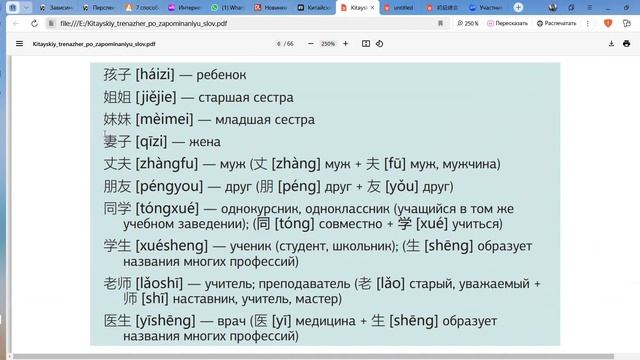Click the word 学生 [xuésheng]
Screen dimensions: 640x360
[156, 246]
